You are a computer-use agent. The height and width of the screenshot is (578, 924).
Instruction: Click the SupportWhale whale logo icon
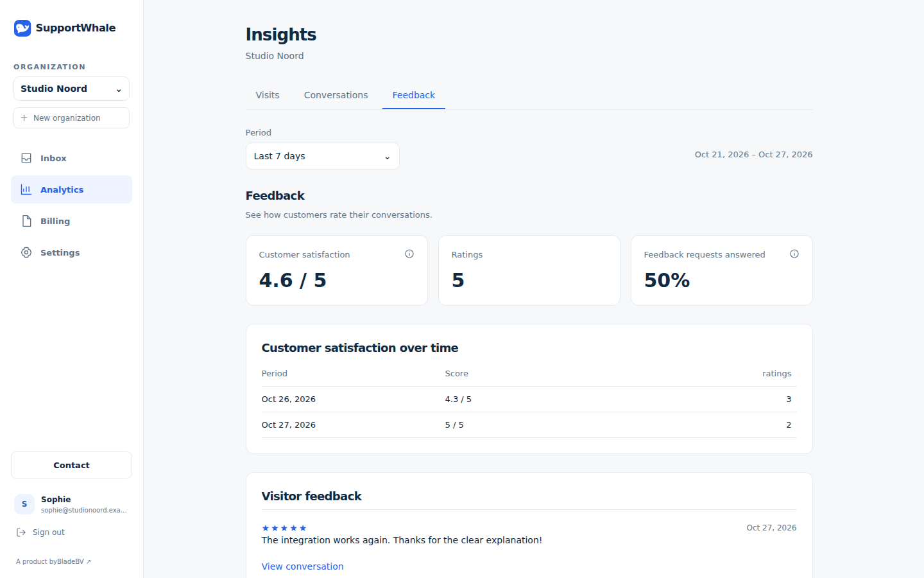point(22,28)
